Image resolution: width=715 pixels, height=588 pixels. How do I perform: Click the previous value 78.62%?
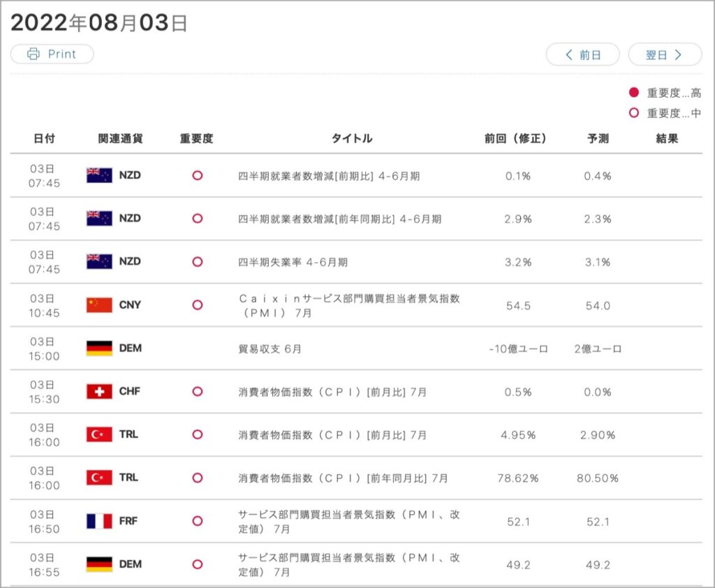[x=518, y=478]
